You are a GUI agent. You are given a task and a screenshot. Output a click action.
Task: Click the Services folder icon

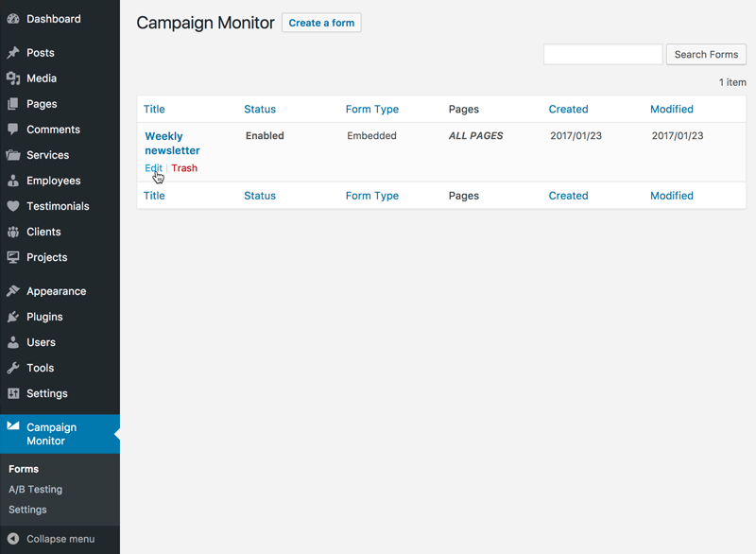(13, 155)
